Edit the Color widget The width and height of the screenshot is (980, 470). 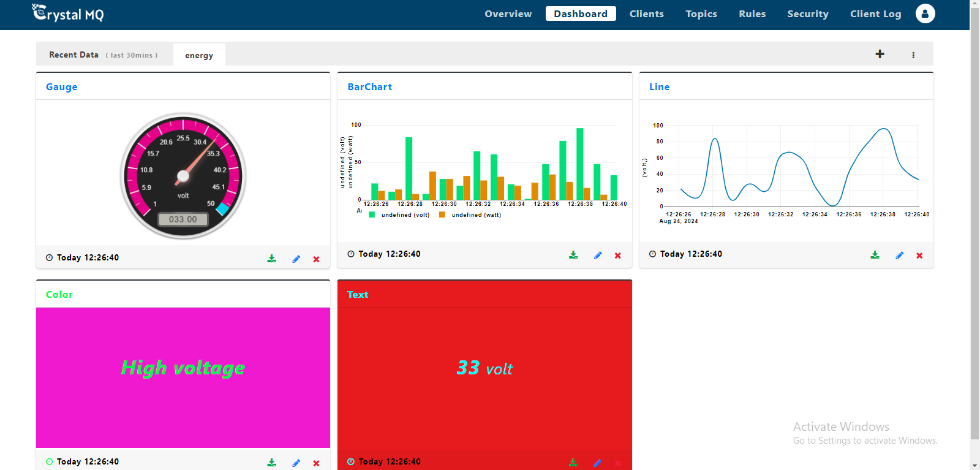[296, 463]
